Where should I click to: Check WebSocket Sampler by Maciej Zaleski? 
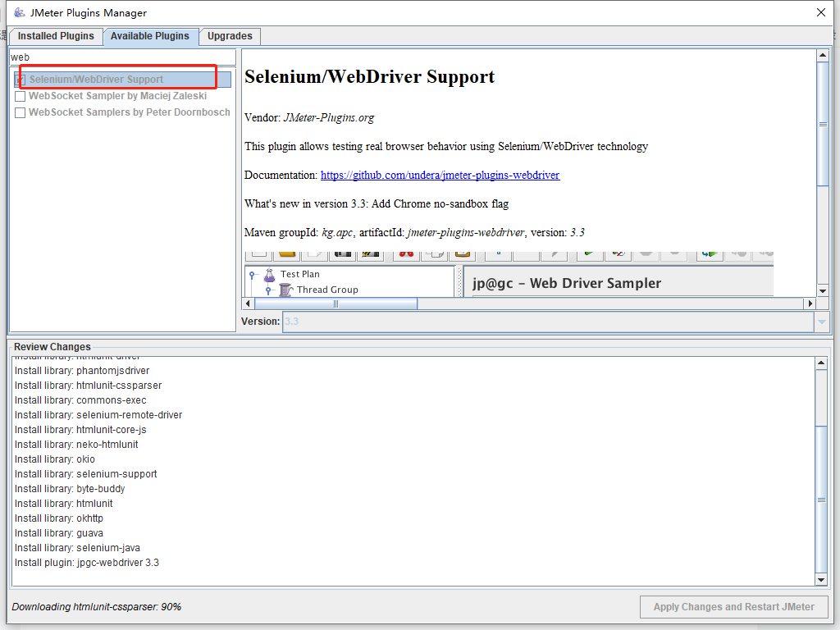coord(20,96)
